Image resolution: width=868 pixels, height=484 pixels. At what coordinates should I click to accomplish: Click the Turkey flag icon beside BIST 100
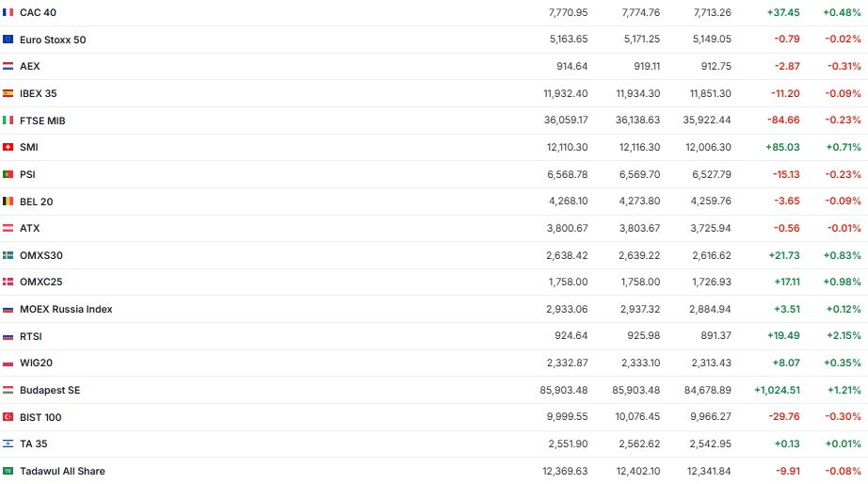(x=8, y=417)
